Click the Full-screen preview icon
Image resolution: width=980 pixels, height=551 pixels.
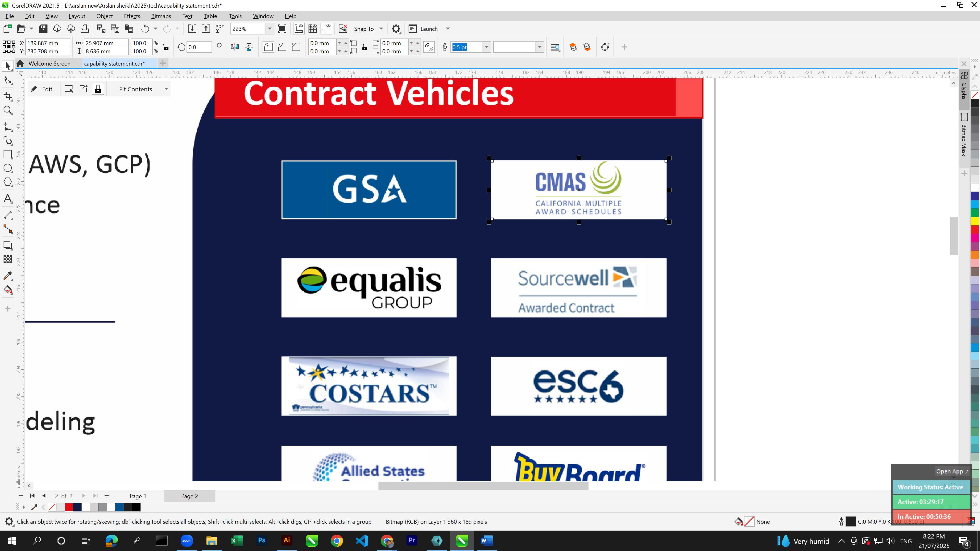(x=282, y=29)
